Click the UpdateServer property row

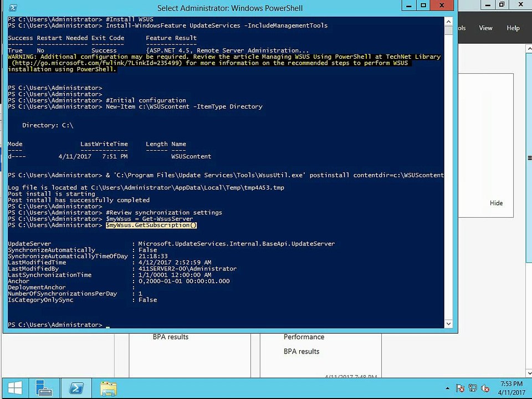point(171,244)
